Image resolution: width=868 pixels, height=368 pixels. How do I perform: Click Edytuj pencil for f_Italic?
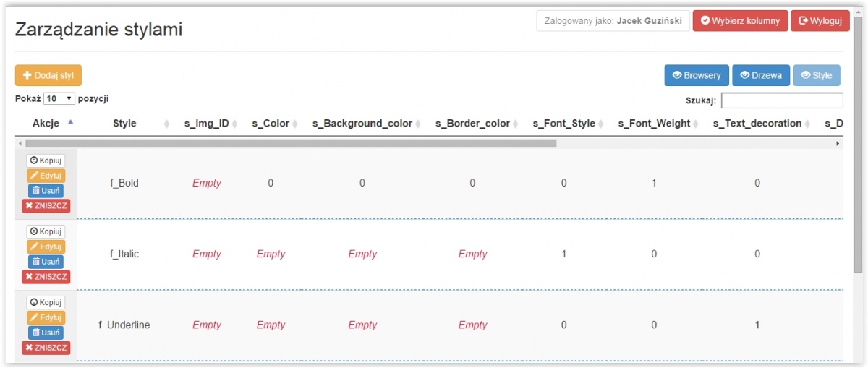tap(46, 247)
